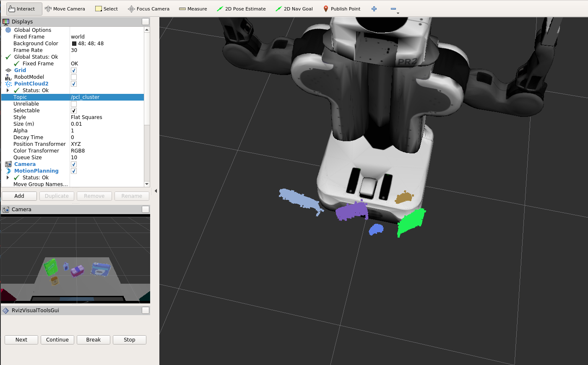Screen dimensions: 588x365
Task: Enable the Publish Point tool
Action: [x=342, y=9]
